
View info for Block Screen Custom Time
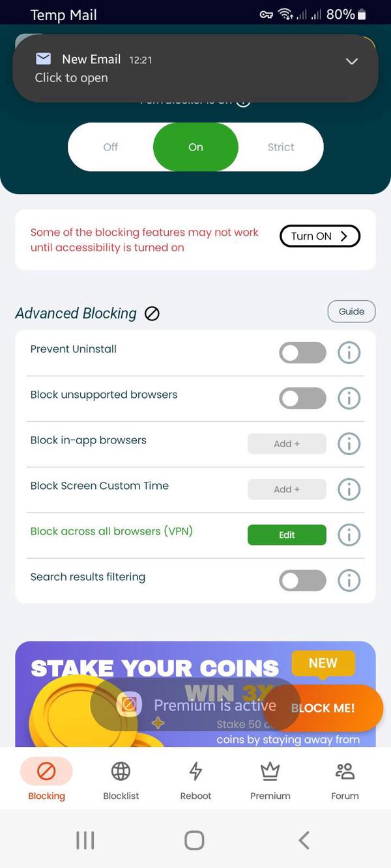(349, 489)
